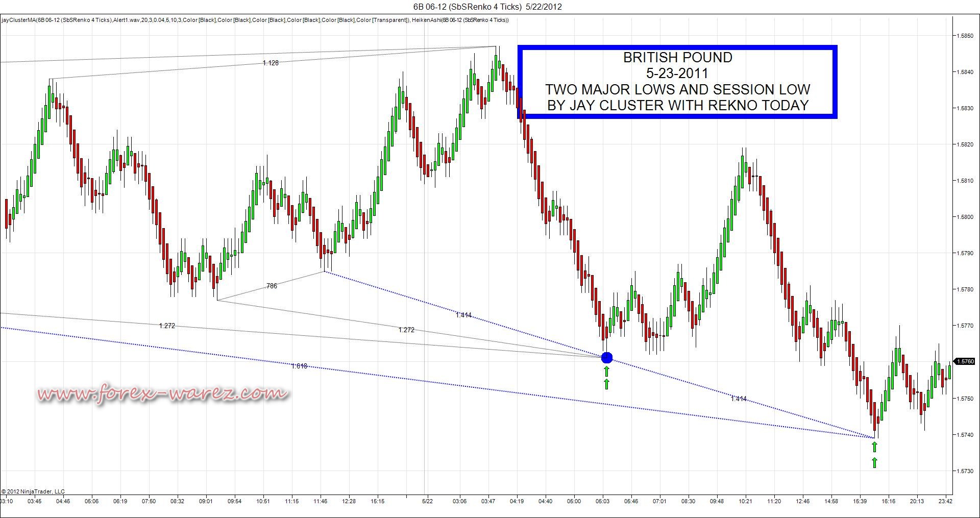Select the 1.5760 current price marker
This screenshot has height=518, width=980.
(x=965, y=361)
